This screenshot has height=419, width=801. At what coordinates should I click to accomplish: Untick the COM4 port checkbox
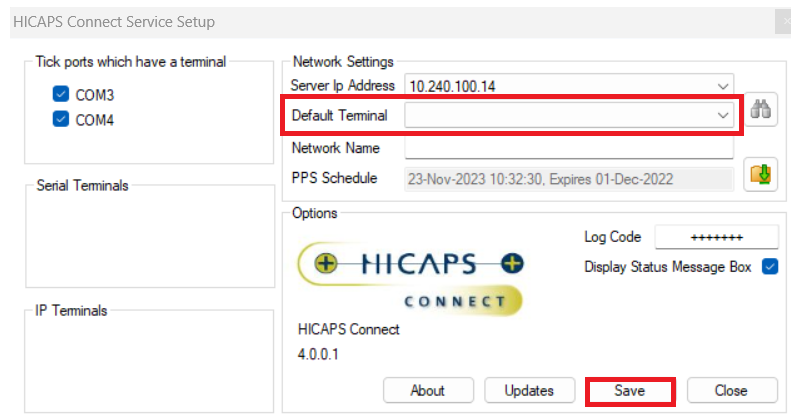pyautogui.click(x=60, y=120)
